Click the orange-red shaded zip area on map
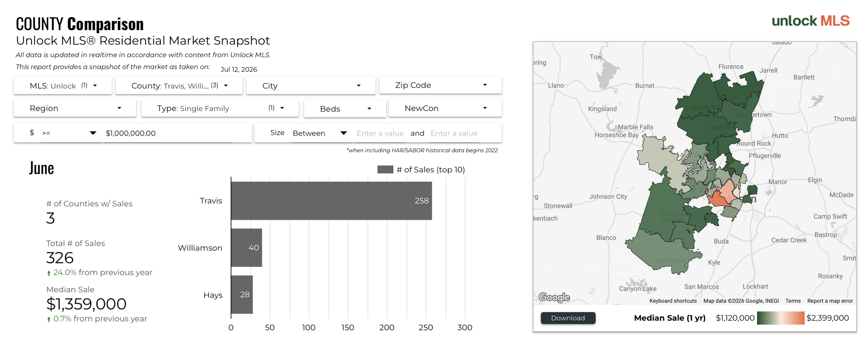This screenshot has width=868, height=340. coord(719,198)
